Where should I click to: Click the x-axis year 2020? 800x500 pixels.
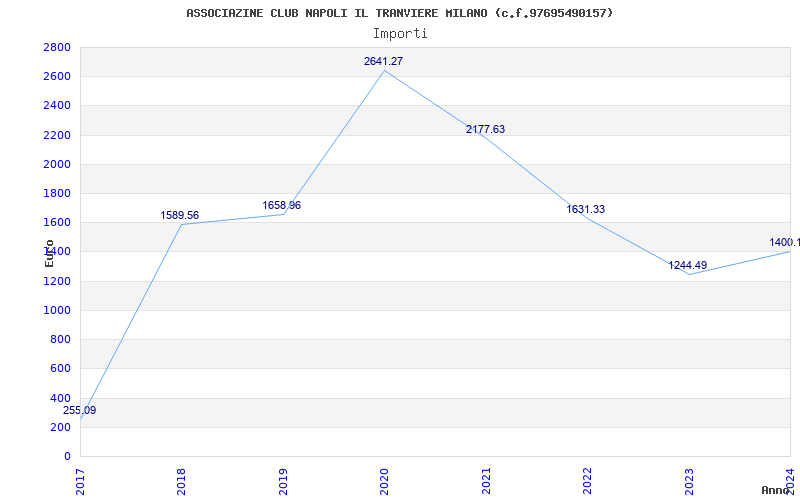tap(384, 481)
